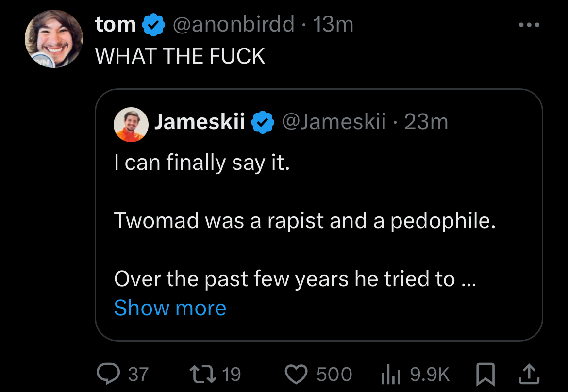
Task: Click the "WHAT THE FUCK" tweet text
Action: (180, 56)
